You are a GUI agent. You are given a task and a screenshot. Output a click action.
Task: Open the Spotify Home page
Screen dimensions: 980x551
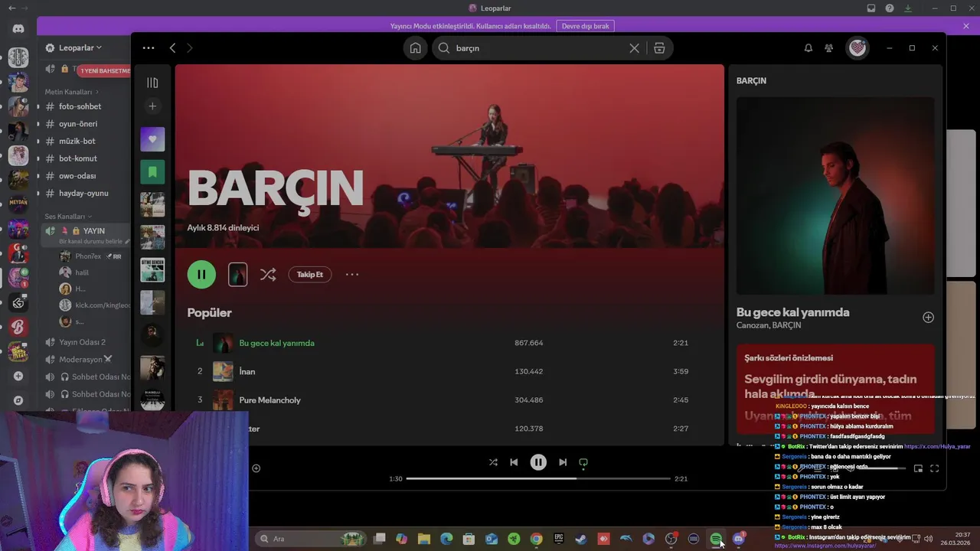click(415, 47)
